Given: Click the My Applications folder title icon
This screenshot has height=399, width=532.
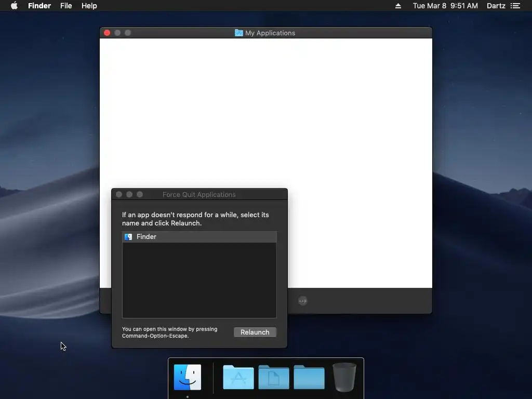Looking at the screenshot, I should [x=239, y=33].
